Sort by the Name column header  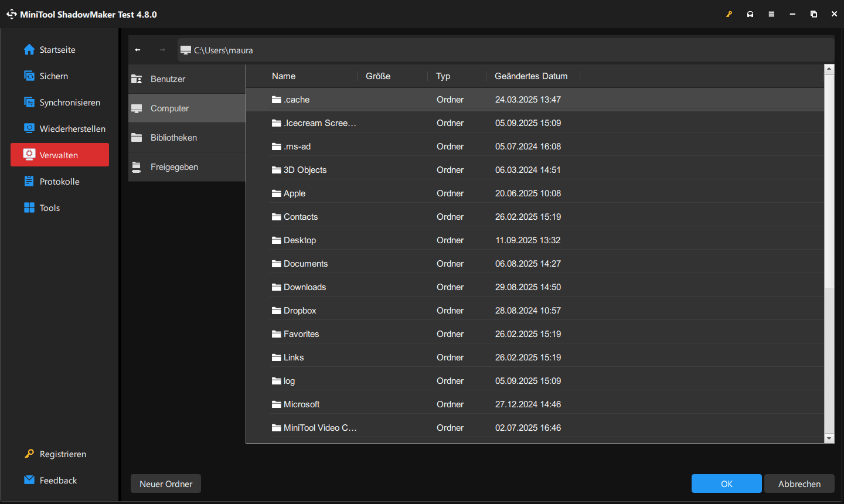point(284,76)
